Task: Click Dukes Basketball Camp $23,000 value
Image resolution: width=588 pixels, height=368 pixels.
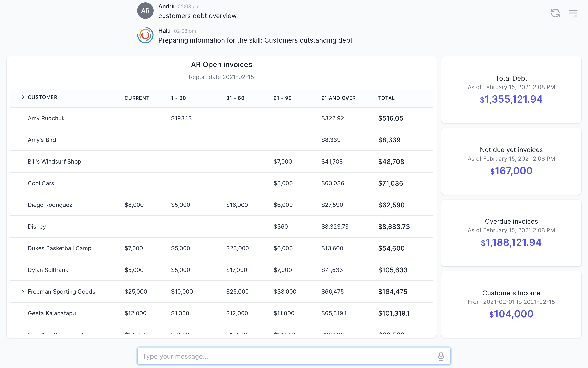Action: [237, 248]
